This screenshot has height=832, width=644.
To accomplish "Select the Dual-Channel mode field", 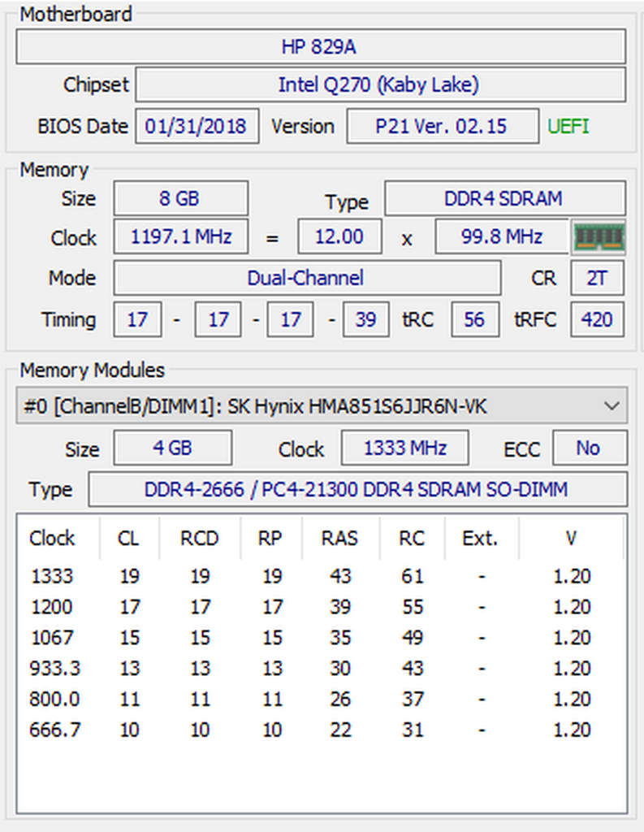I will tap(306, 278).
